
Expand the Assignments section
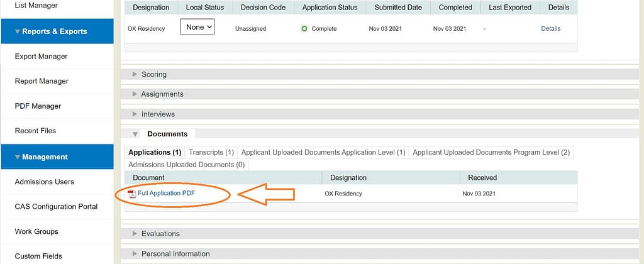click(162, 94)
